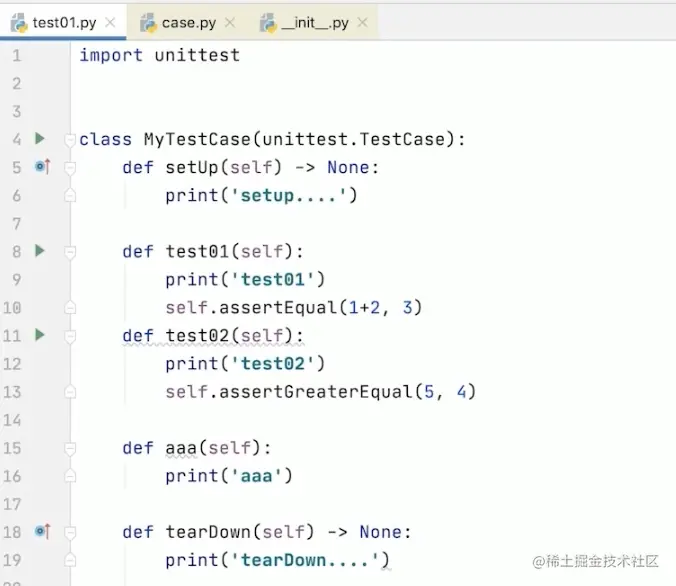Open the case.py editor tab
The height and width of the screenshot is (586, 676).
[x=188, y=22]
